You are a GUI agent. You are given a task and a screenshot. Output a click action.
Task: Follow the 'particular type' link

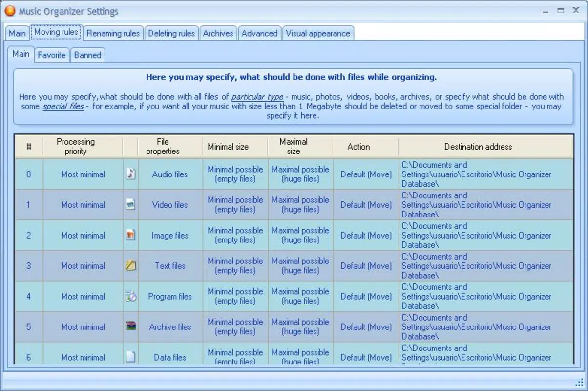pos(257,97)
